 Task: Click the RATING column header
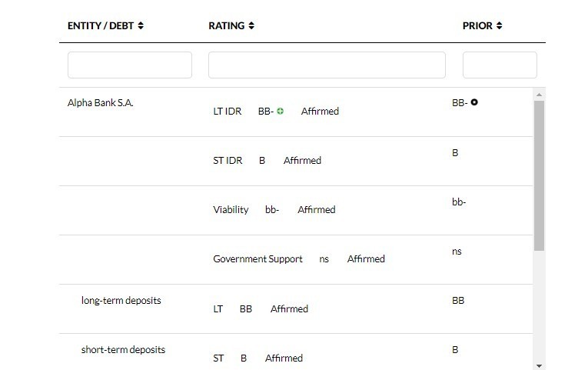(226, 26)
